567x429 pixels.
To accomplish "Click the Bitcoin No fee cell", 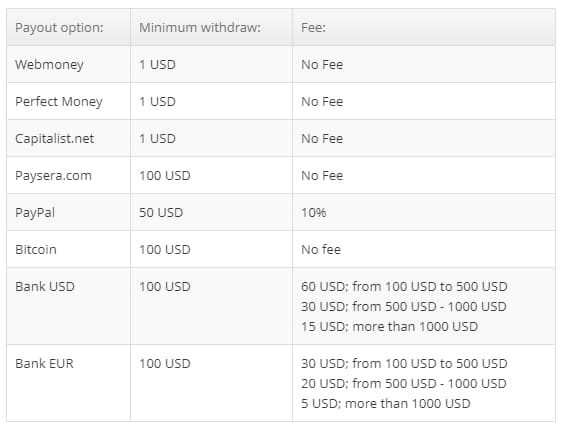I will [x=321, y=250].
